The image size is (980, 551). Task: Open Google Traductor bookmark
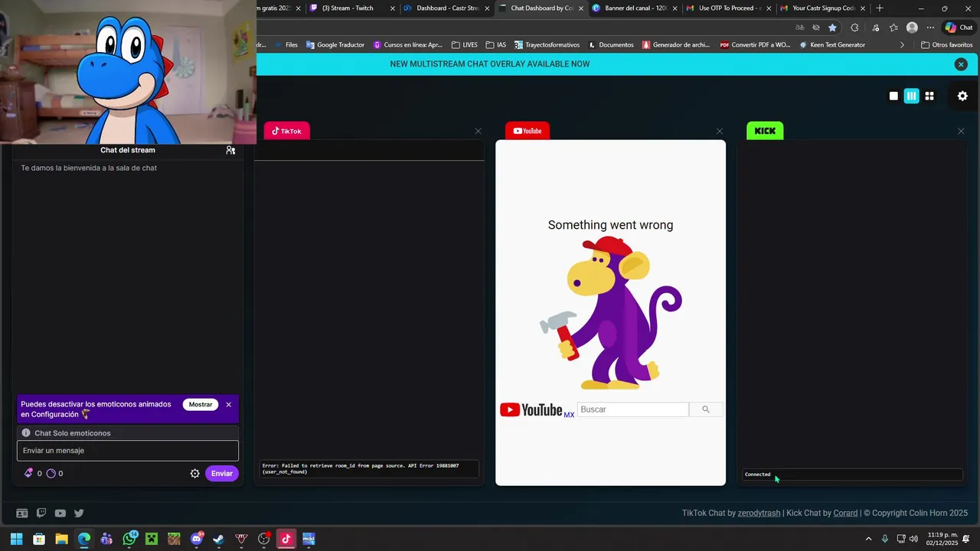(x=335, y=45)
